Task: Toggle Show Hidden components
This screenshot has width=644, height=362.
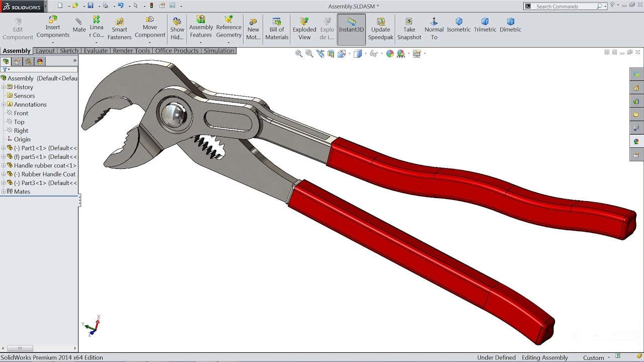Action: click(x=177, y=29)
